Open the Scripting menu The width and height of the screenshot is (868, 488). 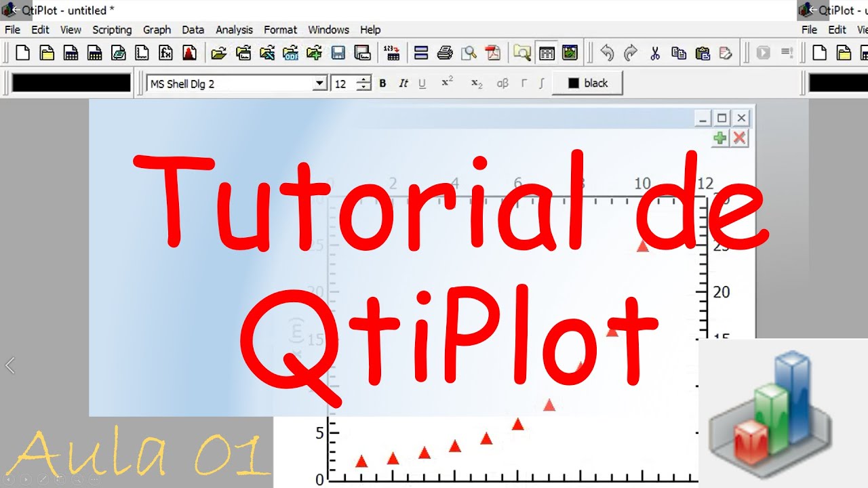pos(112,30)
